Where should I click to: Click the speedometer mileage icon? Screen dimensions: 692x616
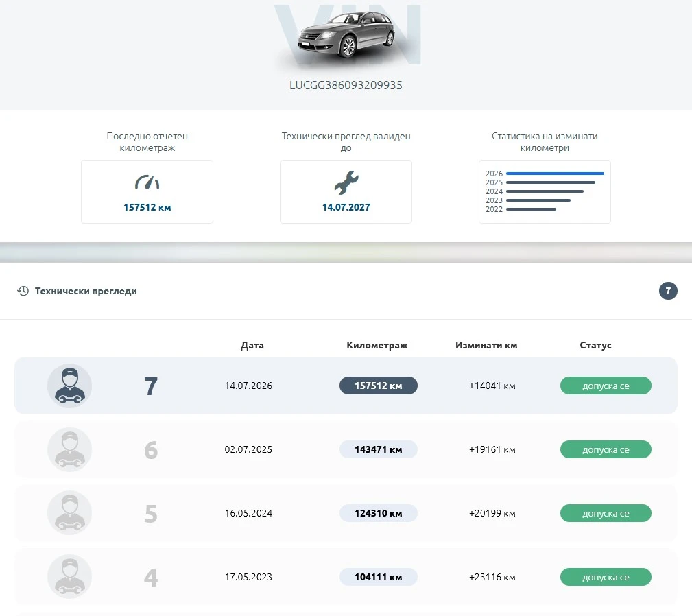(147, 182)
